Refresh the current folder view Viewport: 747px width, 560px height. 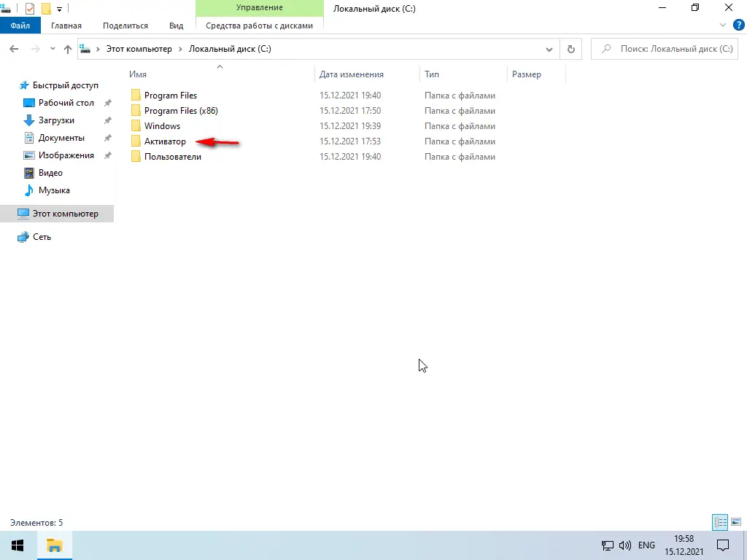pyautogui.click(x=570, y=49)
